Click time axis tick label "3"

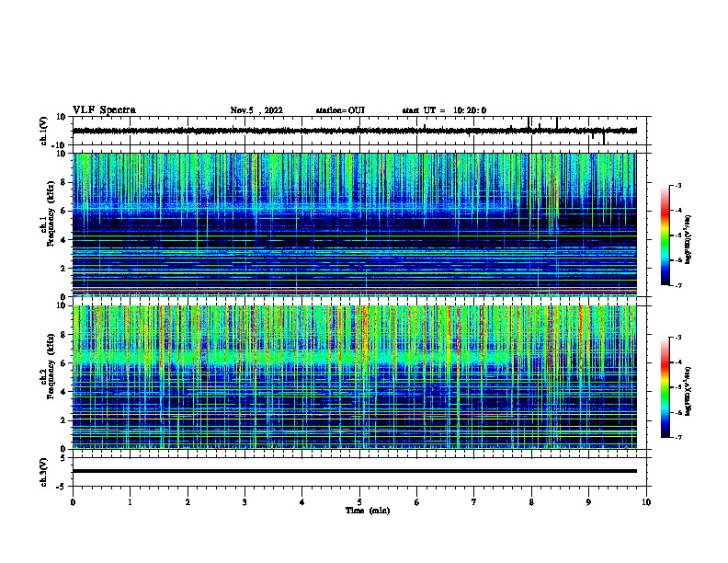(245, 502)
